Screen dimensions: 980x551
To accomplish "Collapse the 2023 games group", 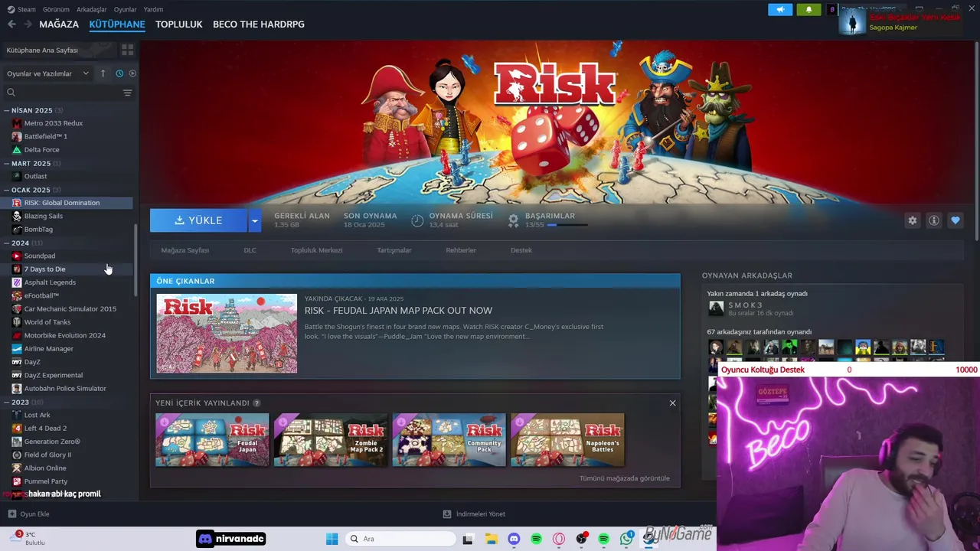I will point(6,402).
